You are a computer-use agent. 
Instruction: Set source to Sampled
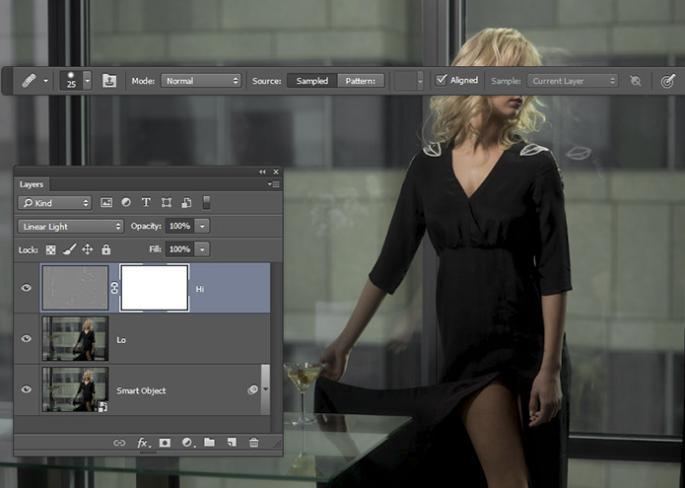311,80
